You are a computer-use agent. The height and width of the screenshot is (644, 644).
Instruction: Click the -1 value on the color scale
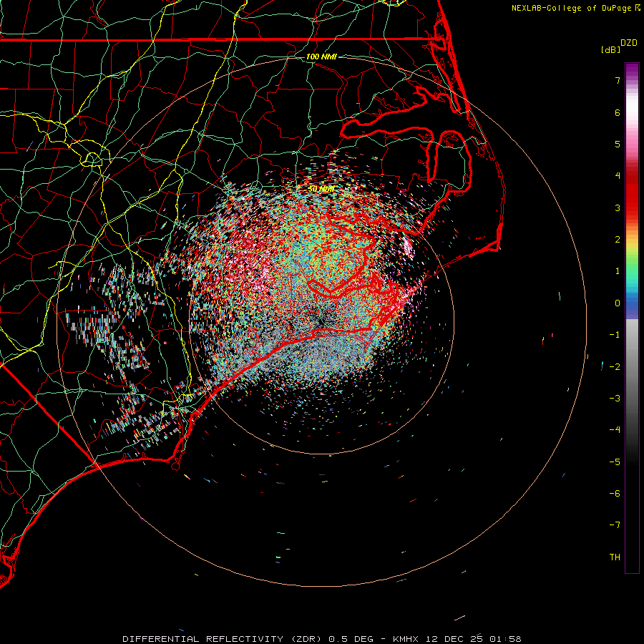point(615,335)
